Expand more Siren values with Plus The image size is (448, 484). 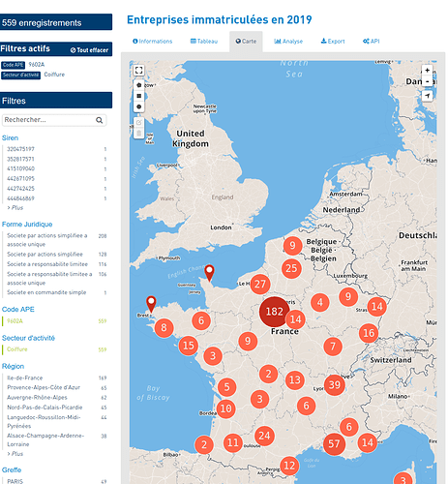tap(15, 208)
